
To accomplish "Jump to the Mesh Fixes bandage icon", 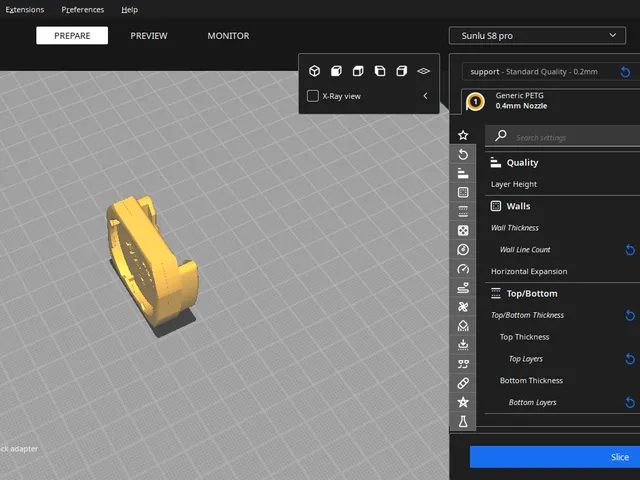I will pos(463,383).
